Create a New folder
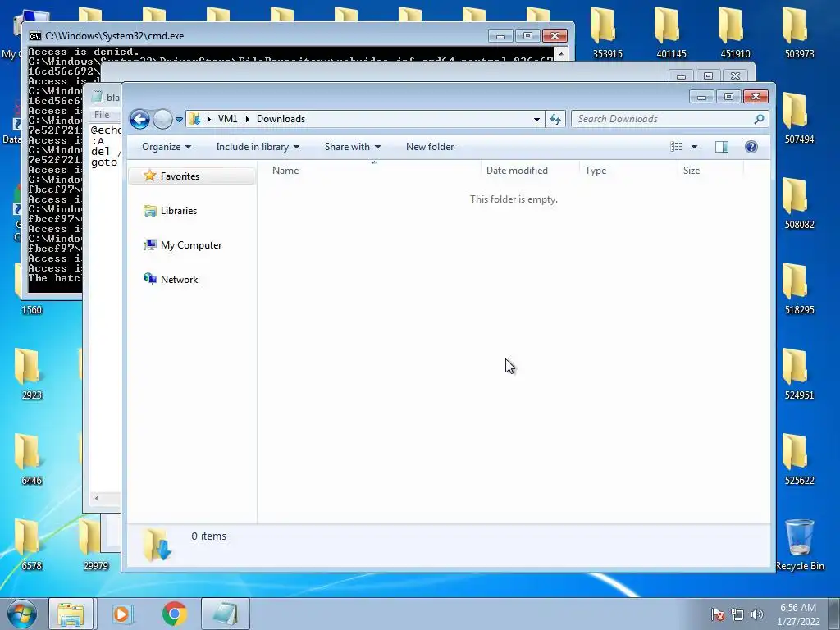Image resolution: width=840 pixels, height=630 pixels. (x=430, y=147)
